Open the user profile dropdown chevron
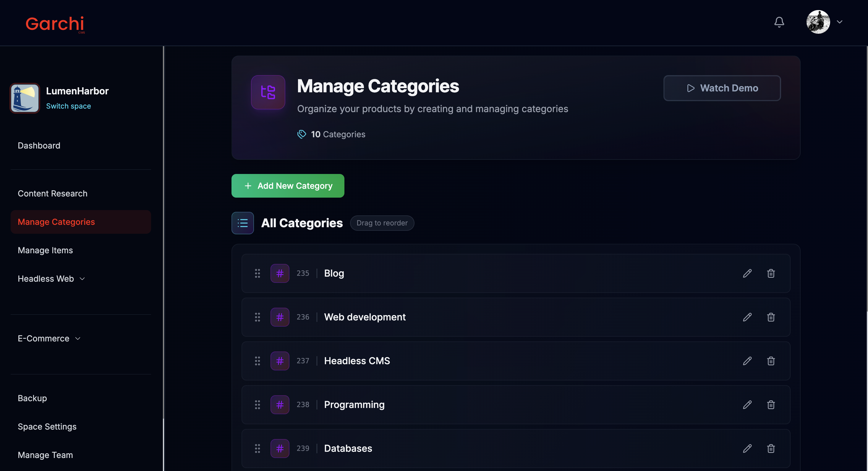Viewport: 868px width, 471px height. point(839,22)
